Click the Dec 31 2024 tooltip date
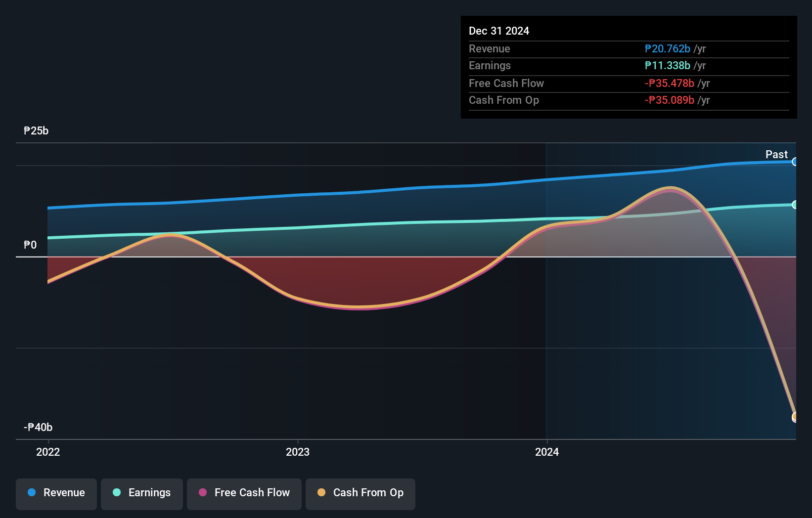 click(499, 31)
